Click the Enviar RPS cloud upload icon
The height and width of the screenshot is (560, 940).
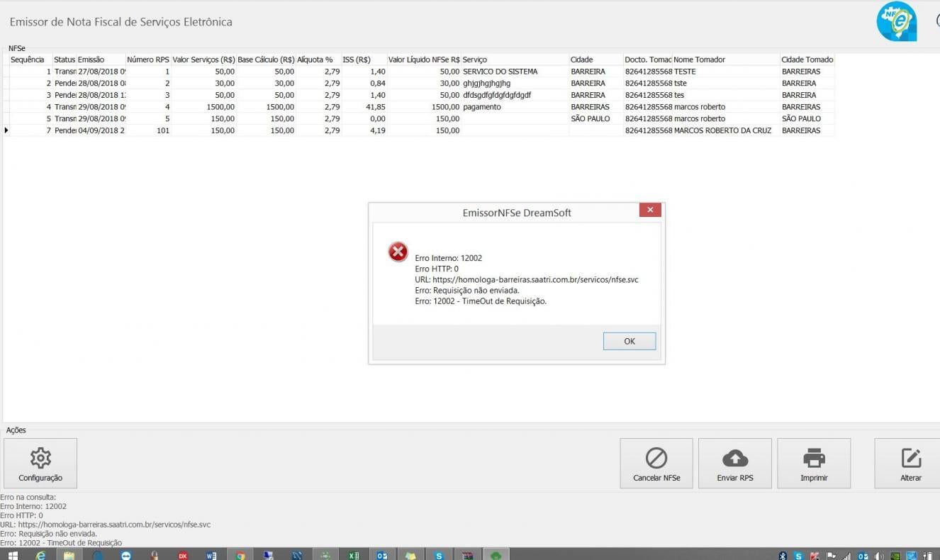tap(735, 457)
